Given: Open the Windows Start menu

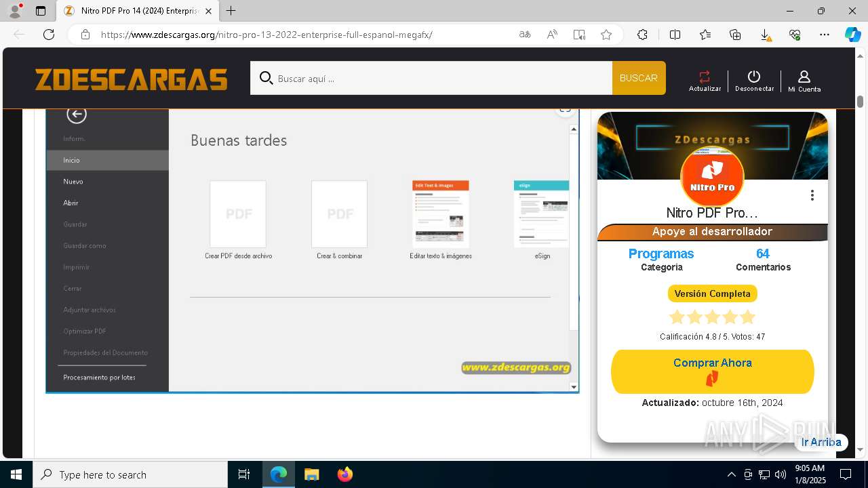Looking at the screenshot, I should click(16, 474).
